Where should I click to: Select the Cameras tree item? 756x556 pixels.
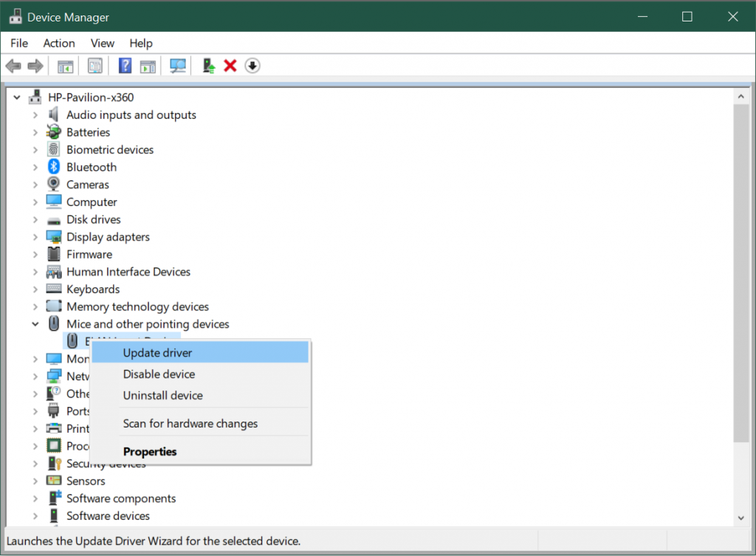[88, 184]
